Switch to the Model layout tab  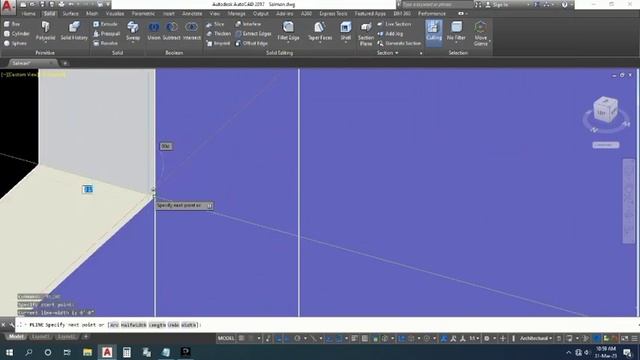click(16, 337)
